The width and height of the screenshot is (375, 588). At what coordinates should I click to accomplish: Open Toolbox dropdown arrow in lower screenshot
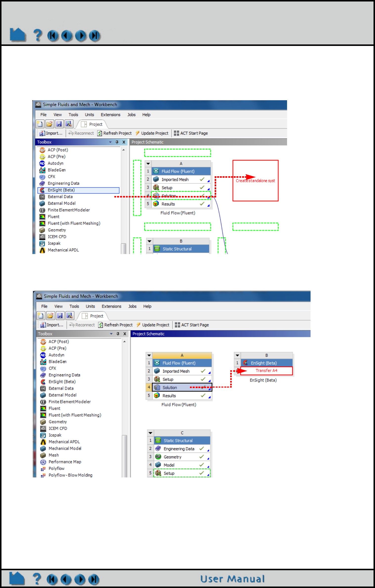(111, 334)
